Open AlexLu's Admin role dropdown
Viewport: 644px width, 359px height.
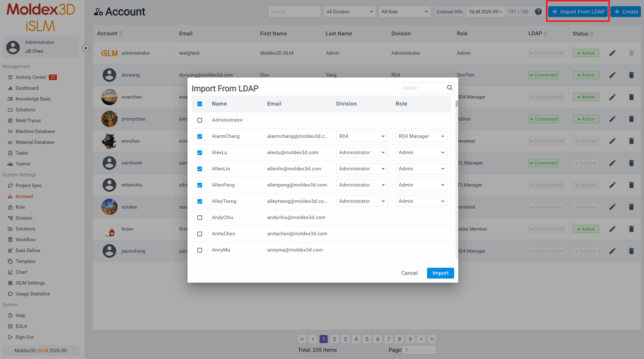[x=421, y=152]
